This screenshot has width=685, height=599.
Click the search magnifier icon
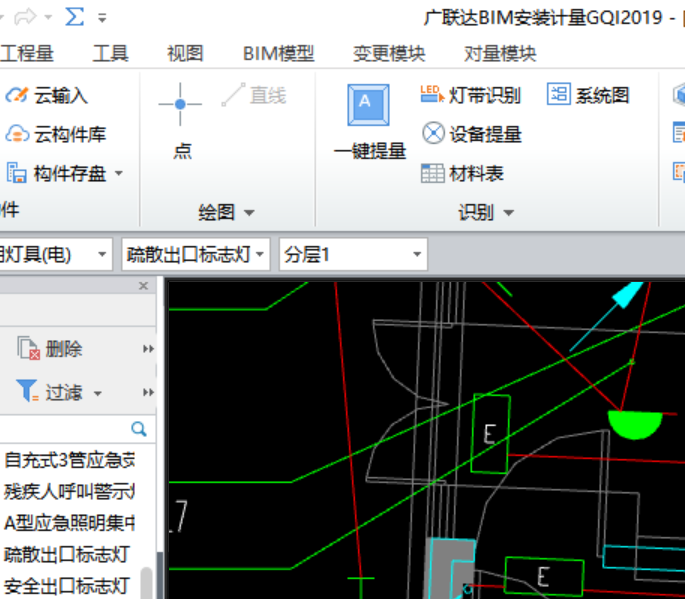139,429
